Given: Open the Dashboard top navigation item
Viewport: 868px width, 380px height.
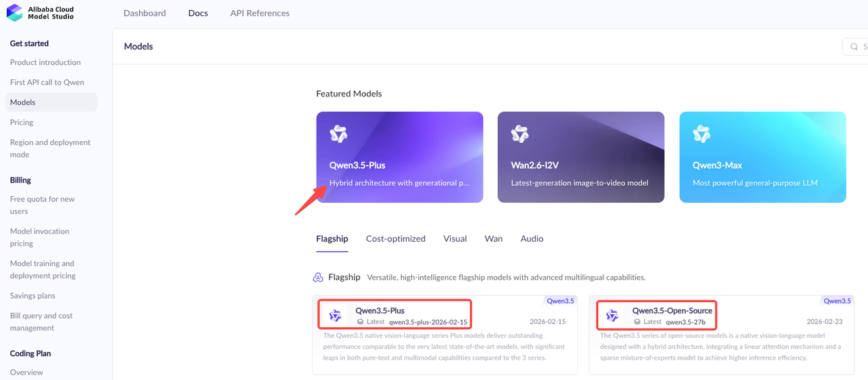Looking at the screenshot, I should [144, 13].
